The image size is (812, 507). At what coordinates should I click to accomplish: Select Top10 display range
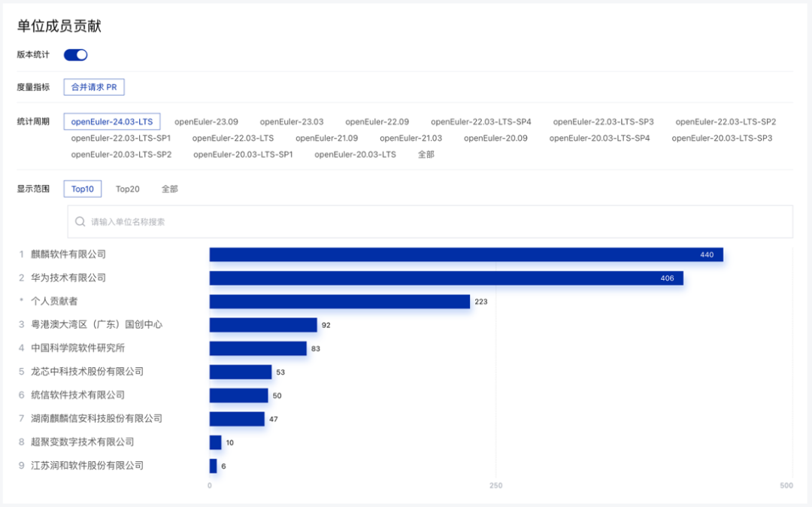83,190
